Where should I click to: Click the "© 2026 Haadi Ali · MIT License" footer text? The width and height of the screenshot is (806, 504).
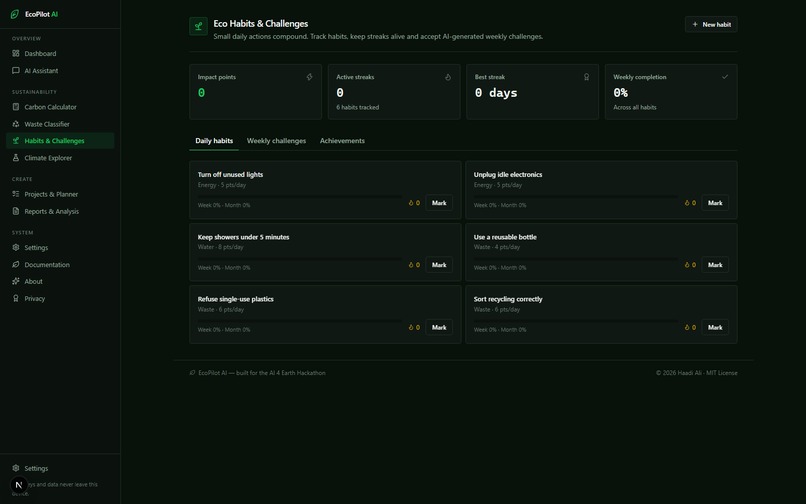[697, 373]
